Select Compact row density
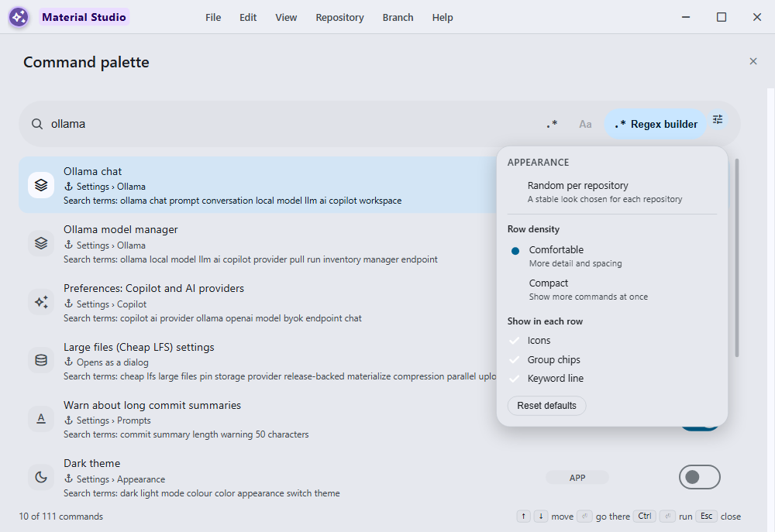Viewport: 775px width, 532px height. pos(612,290)
